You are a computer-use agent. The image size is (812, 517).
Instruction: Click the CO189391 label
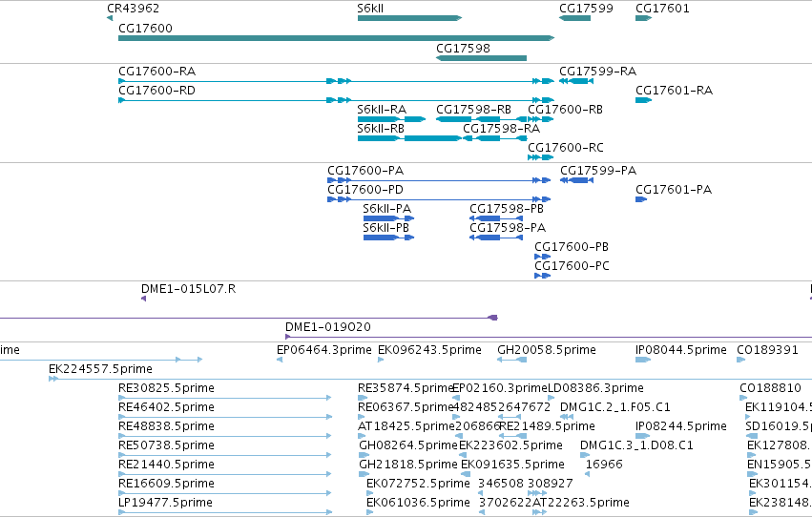767,350
